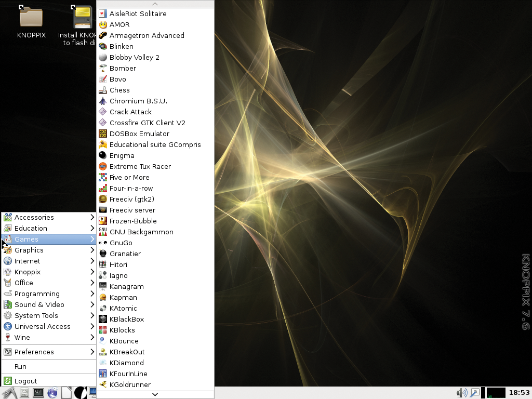Click the Enigma black ball icon
This screenshot has width=532, height=399.
103,155
